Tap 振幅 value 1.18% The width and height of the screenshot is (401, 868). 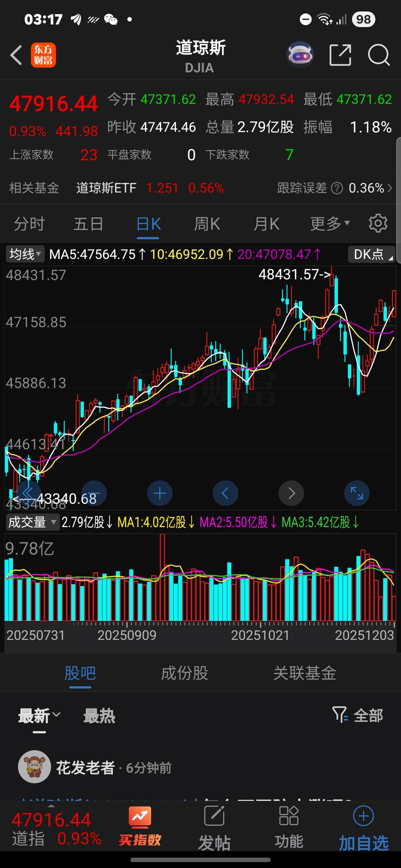[371, 127]
